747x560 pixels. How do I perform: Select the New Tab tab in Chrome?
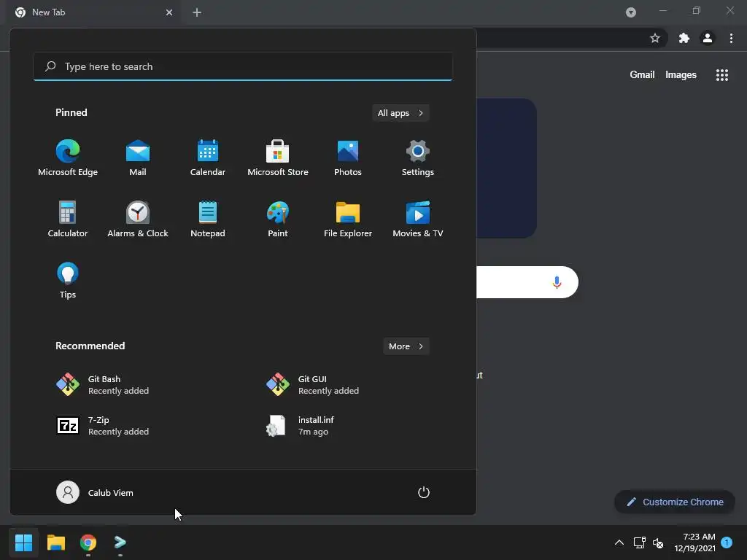tap(94, 12)
